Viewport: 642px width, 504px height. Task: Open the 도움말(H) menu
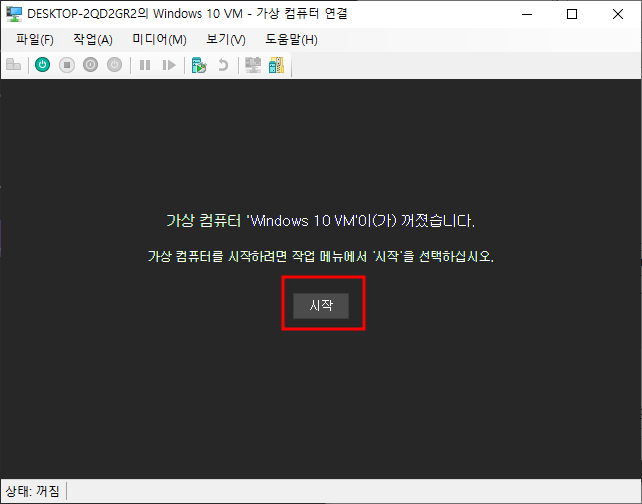coord(291,40)
